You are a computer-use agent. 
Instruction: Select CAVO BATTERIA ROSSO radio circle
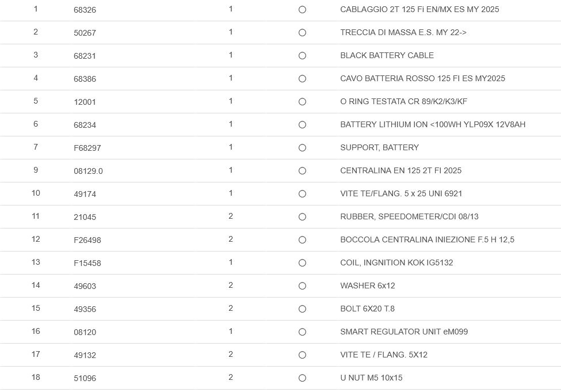(302, 79)
